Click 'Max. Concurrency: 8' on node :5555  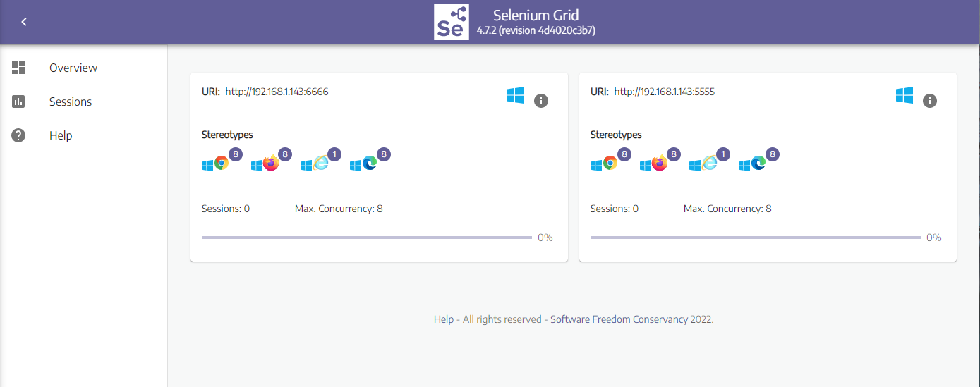coord(727,209)
